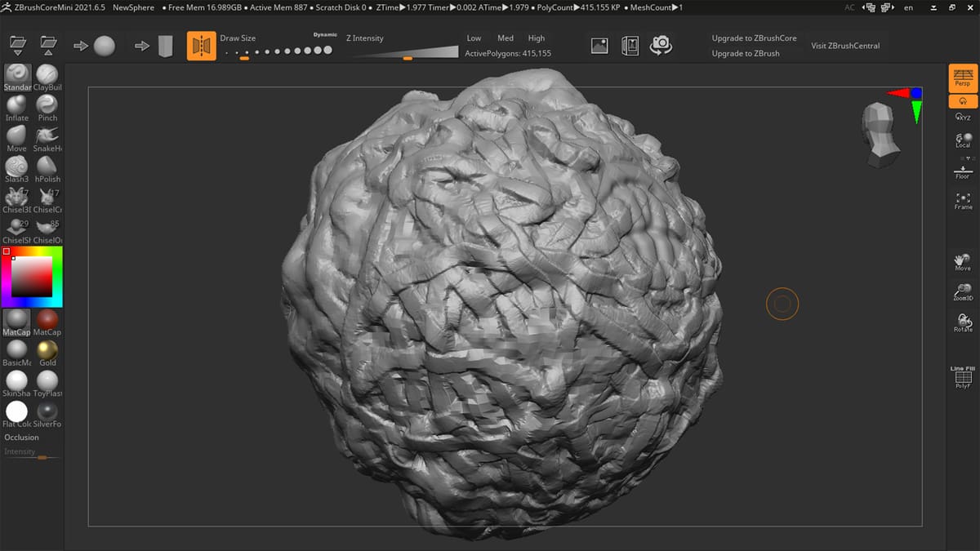Choose the largest Draw Size dot
Viewport: 980px width, 551px height.
tap(328, 51)
